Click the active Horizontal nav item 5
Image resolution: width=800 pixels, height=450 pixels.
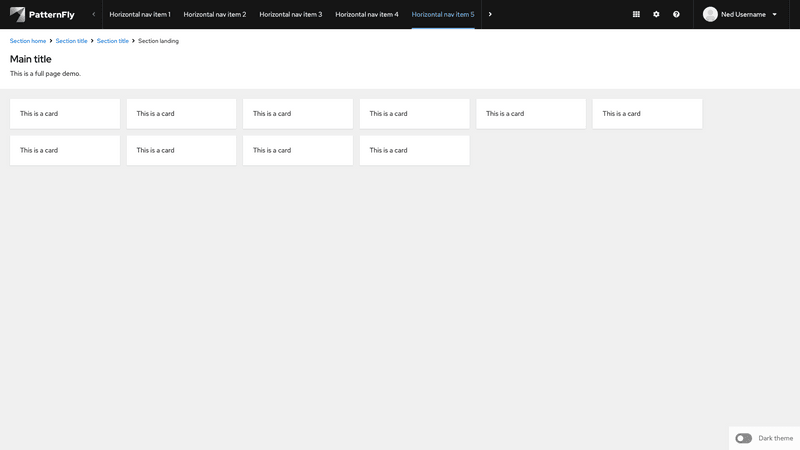pos(442,14)
